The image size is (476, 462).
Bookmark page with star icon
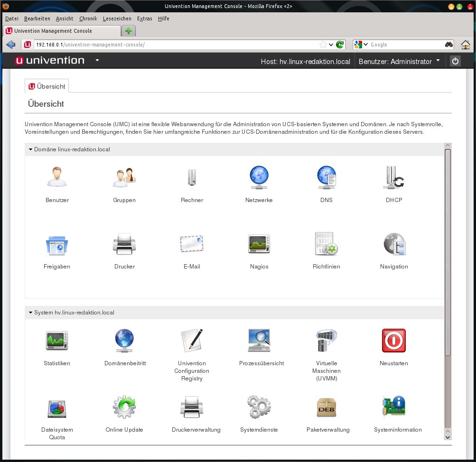323,45
